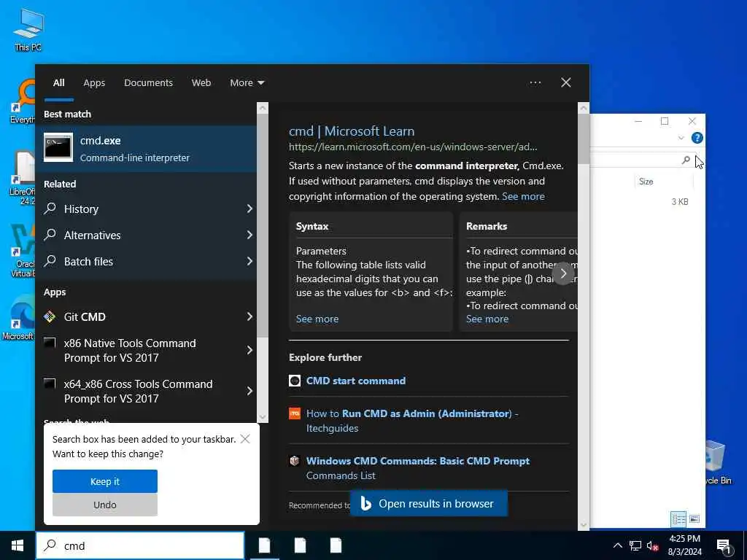Dismiss the taskbar search box notification

(x=245, y=438)
